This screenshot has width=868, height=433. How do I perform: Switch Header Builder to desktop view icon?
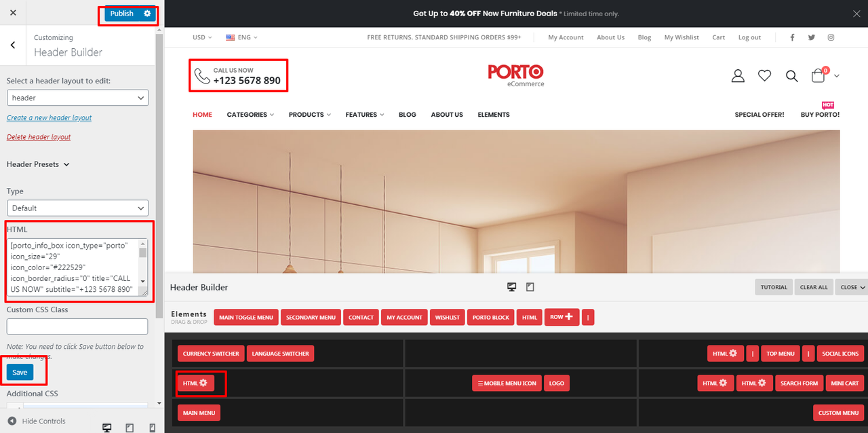pos(512,287)
